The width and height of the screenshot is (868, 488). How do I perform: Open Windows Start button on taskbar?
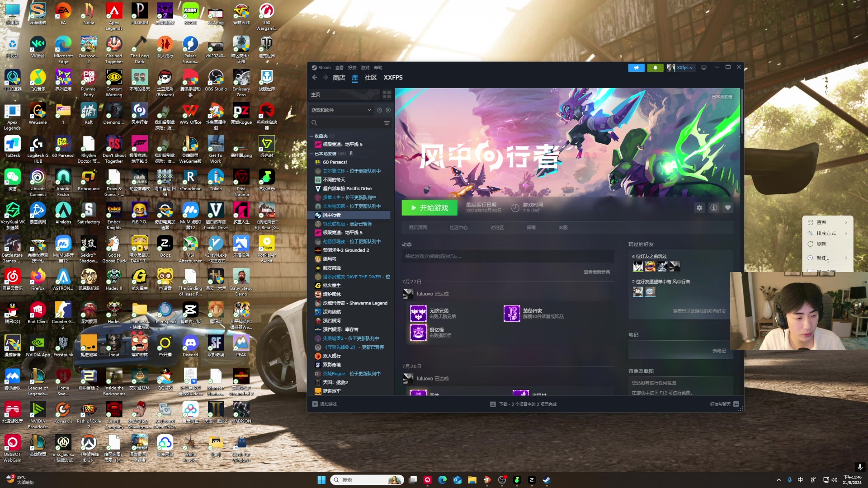(x=321, y=480)
